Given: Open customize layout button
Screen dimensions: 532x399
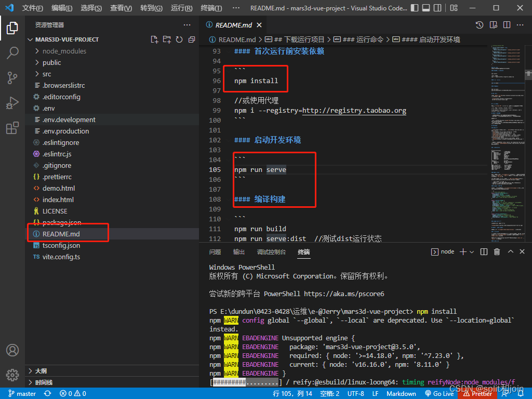Looking at the screenshot, I should (454, 8).
